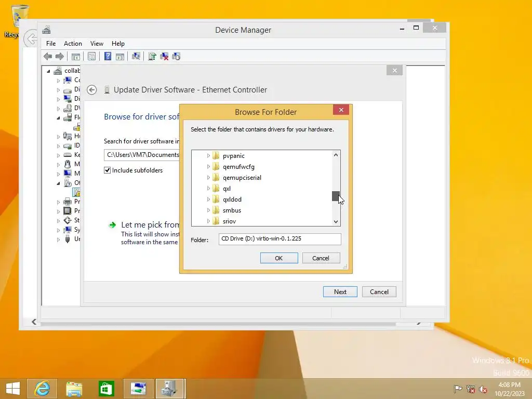The image size is (532, 399).
Task: Open the Action menu in Device Manager
Action: [x=73, y=44]
